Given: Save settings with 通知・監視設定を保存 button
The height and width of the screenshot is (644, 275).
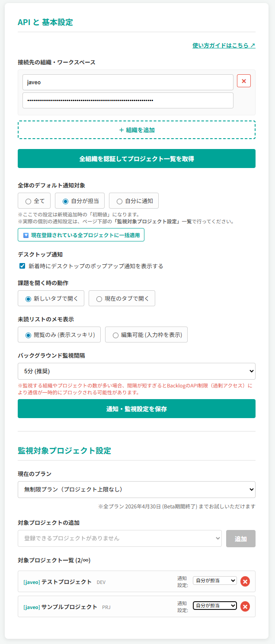Looking at the screenshot, I should click(137, 409).
